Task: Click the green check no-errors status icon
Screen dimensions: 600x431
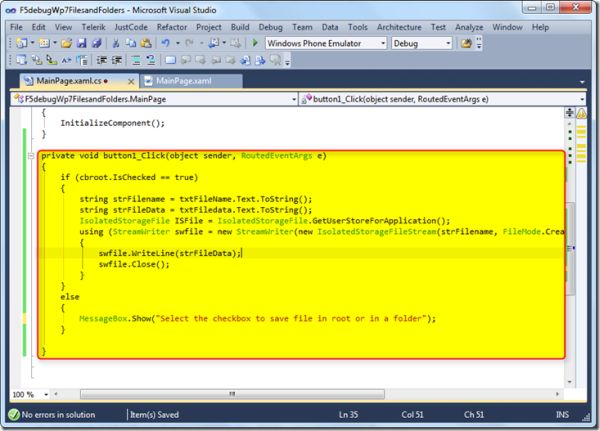Action: (12, 414)
